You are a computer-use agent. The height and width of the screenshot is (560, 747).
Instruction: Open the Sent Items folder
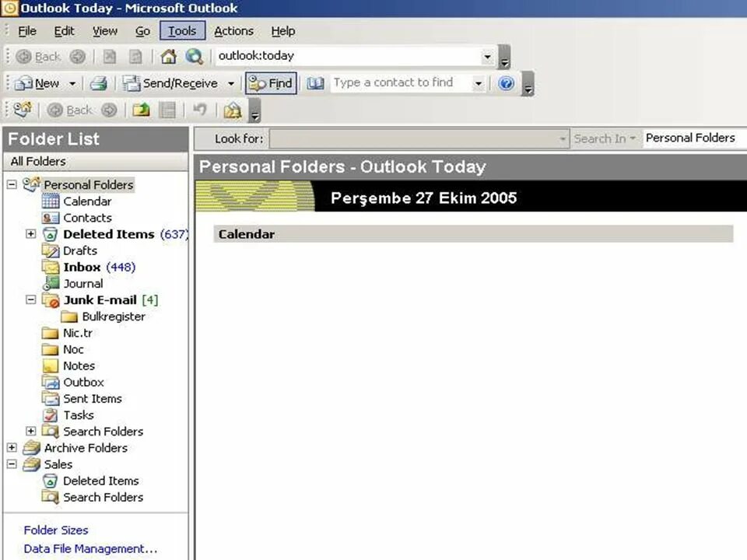[93, 399]
